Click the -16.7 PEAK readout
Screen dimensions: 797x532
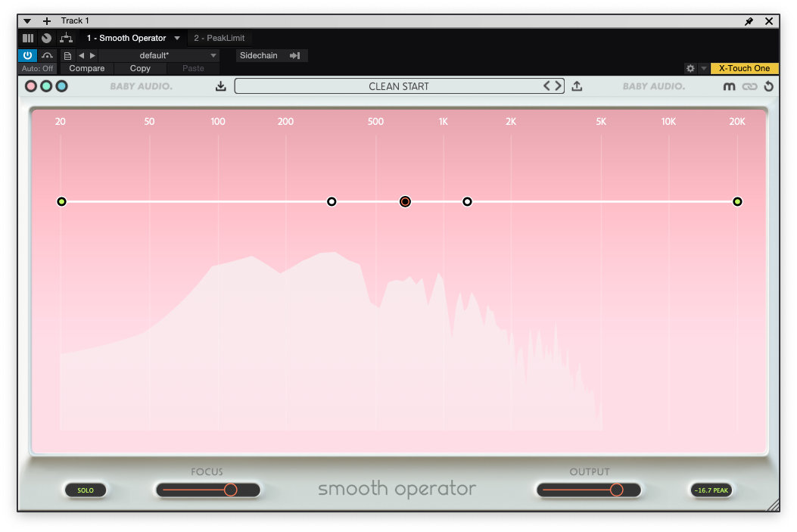[711, 490]
